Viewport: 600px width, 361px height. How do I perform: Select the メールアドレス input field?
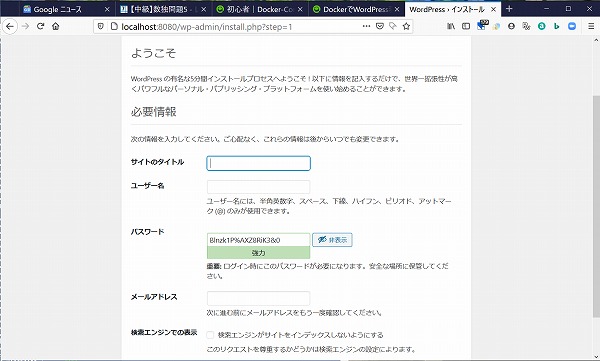pos(258,298)
